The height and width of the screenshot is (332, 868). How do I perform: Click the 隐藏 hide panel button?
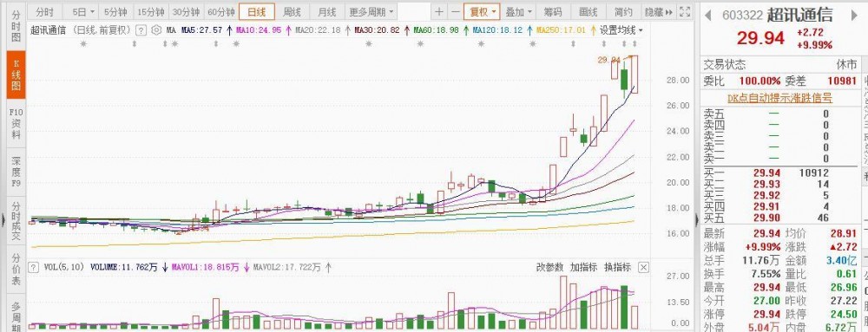pos(659,11)
